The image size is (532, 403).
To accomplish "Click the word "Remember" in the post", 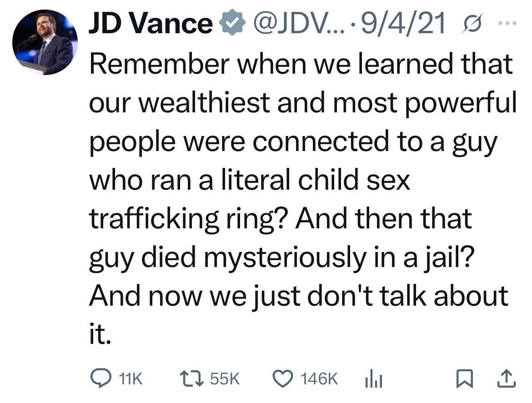I will tap(157, 64).
